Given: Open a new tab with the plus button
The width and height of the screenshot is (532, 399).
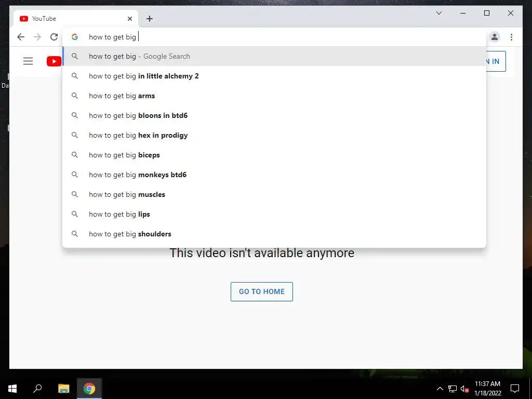Looking at the screenshot, I should click(x=150, y=19).
